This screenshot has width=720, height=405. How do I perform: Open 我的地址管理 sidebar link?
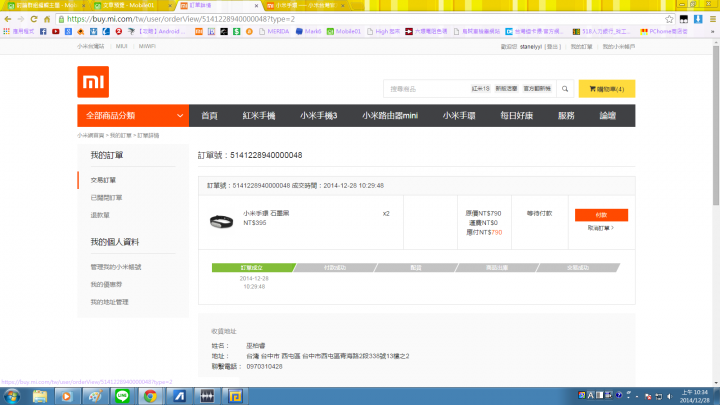pos(109,302)
